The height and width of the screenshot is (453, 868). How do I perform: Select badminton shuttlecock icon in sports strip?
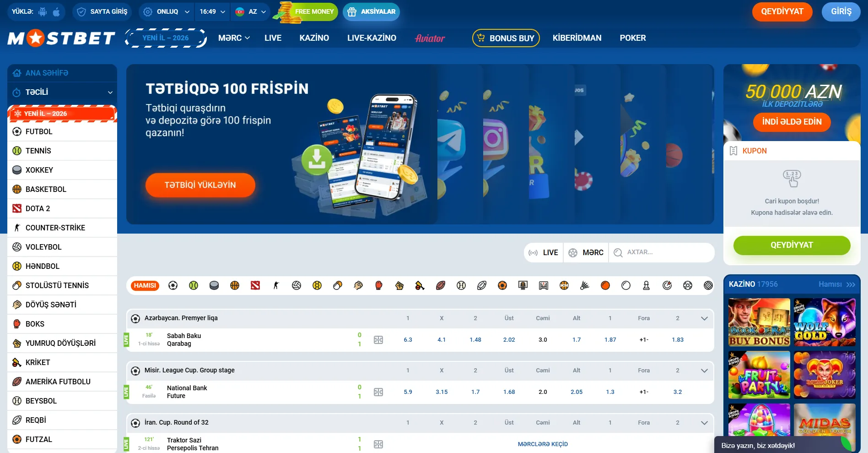coord(585,285)
